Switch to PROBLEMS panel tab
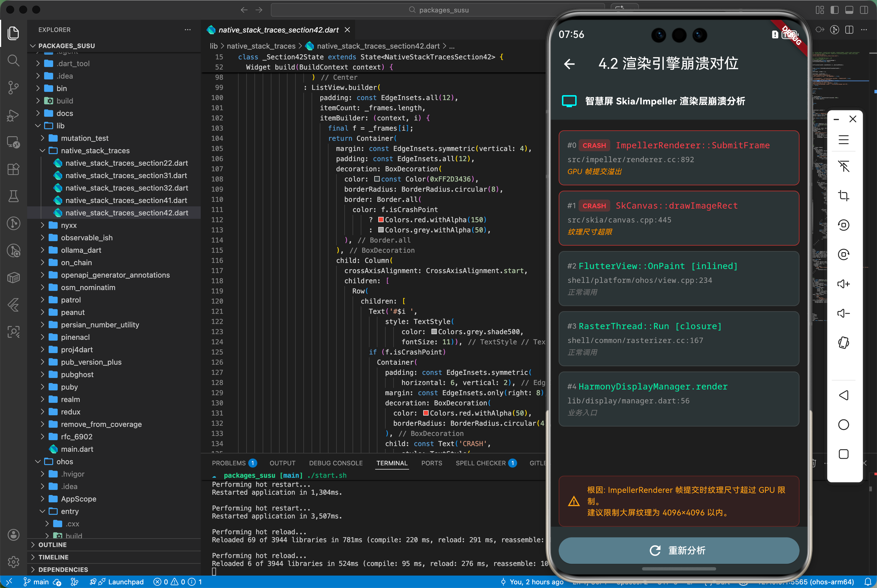Screen dimensions: 877x588 click(228, 463)
